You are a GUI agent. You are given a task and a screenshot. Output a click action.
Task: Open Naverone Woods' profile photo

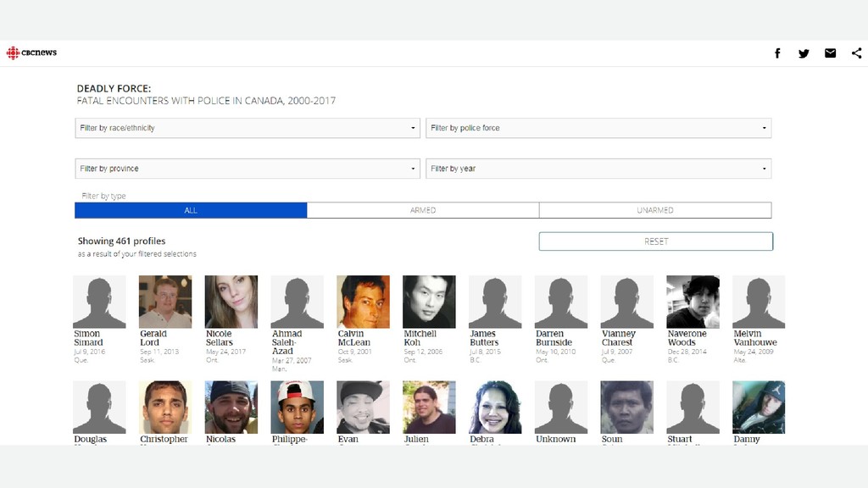point(693,302)
